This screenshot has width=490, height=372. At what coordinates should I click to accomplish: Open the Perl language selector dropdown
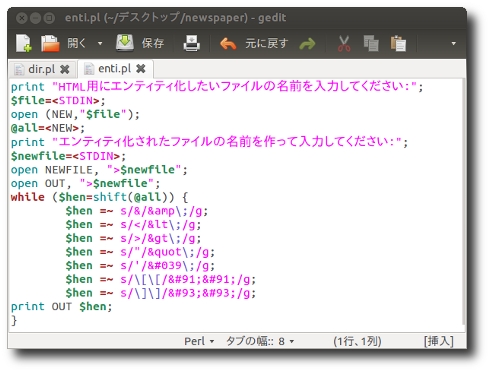pos(199,341)
